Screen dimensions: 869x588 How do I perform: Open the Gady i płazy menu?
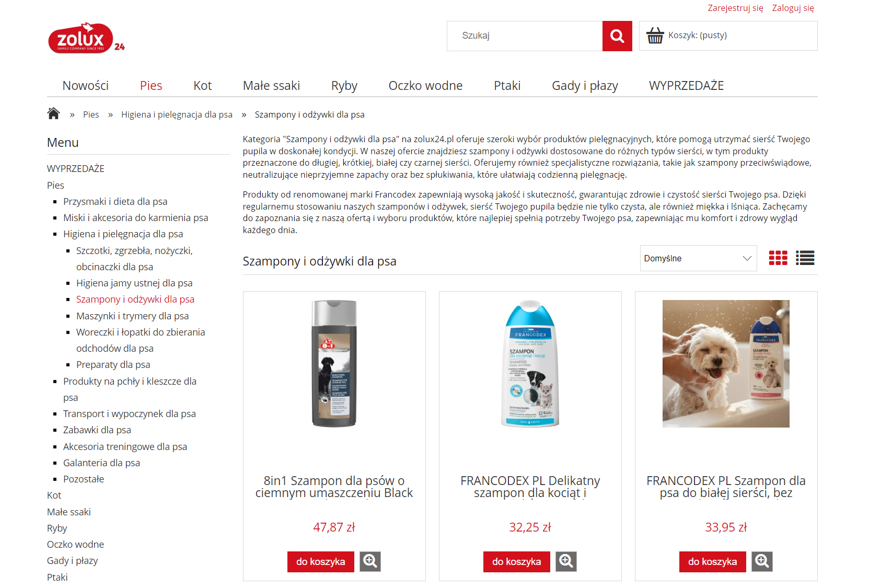pyautogui.click(x=585, y=86)
